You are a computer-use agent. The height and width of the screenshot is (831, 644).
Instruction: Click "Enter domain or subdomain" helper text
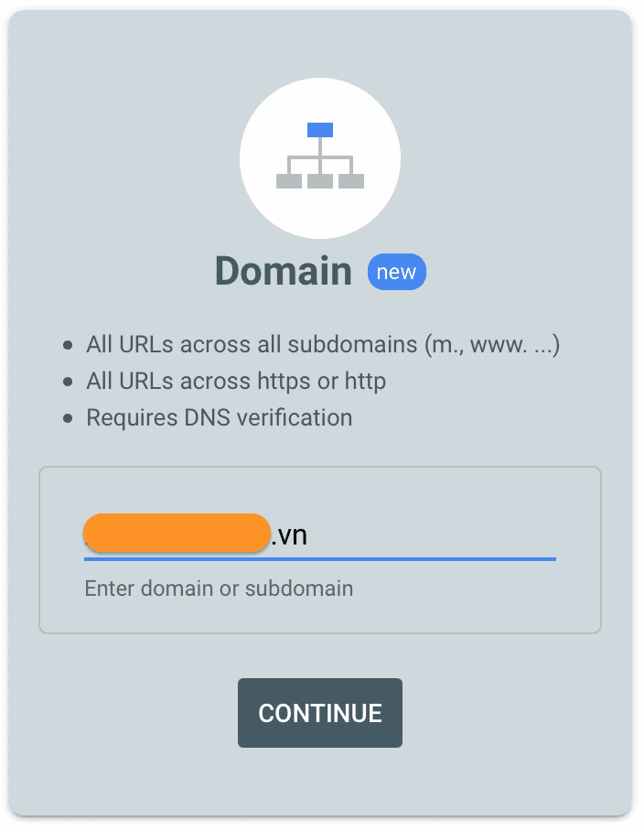coord(219,588)
